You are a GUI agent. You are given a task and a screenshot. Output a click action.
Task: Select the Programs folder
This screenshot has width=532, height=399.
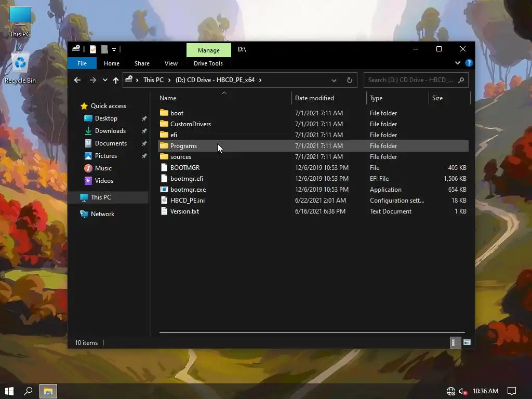(313, 146)
